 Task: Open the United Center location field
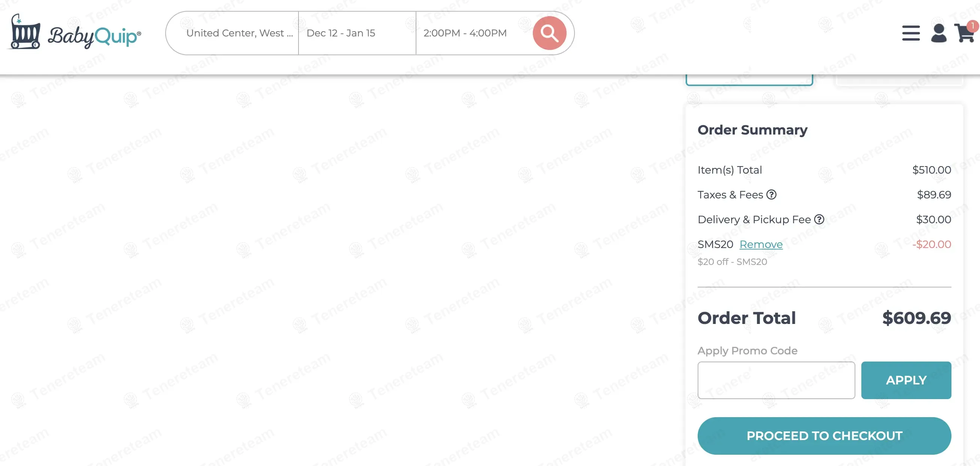pos(239,33)
